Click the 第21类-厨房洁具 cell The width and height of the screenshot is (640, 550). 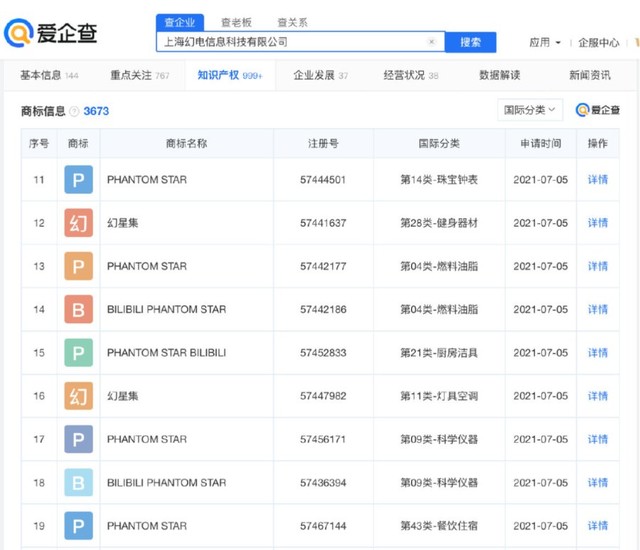pos(439,353)
